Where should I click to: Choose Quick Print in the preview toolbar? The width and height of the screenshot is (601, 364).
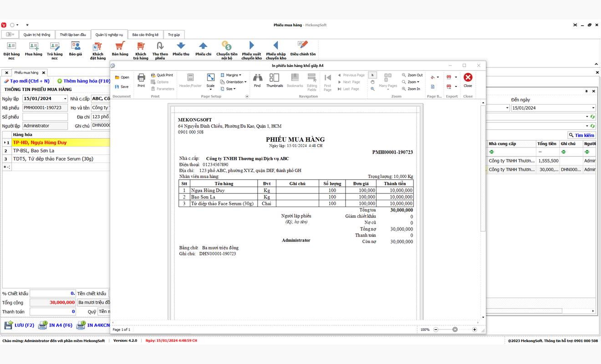point(162,75)
